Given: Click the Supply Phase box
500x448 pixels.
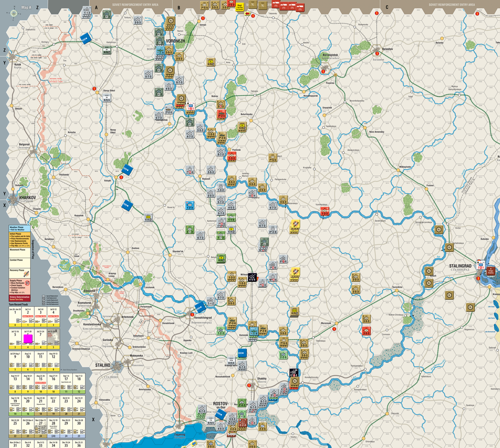Looking at the screenshot, I should pos(20,287).
